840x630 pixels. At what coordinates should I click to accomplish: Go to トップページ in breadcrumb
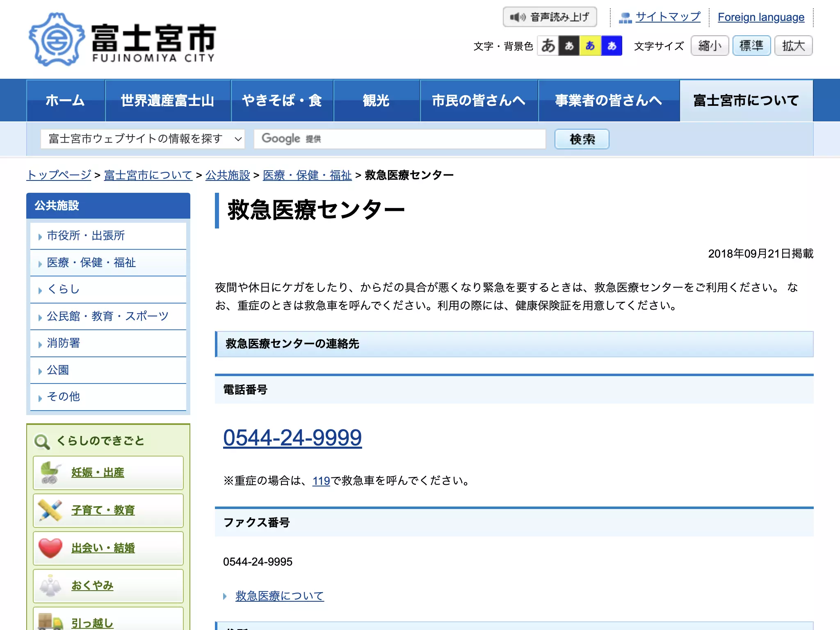pos(59,175)
